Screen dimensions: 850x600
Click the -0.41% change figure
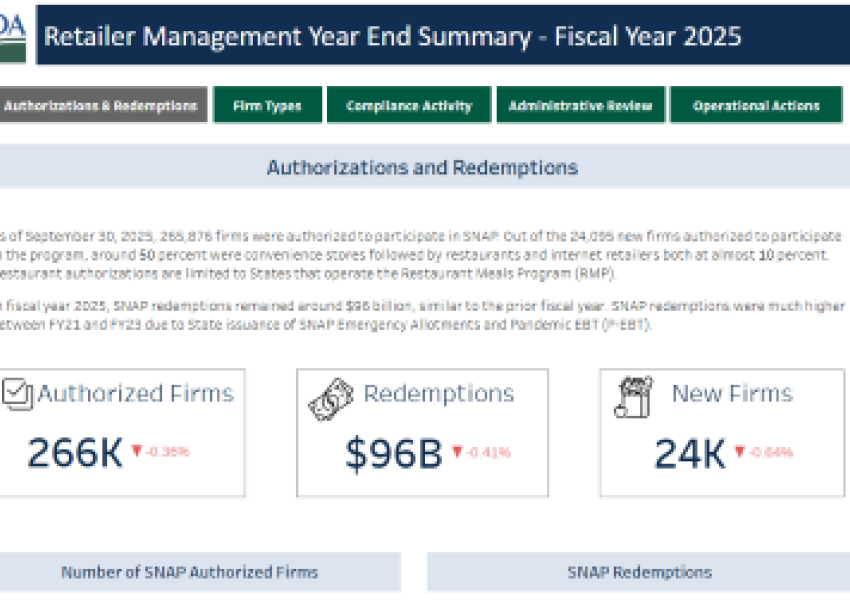[488, 452]
